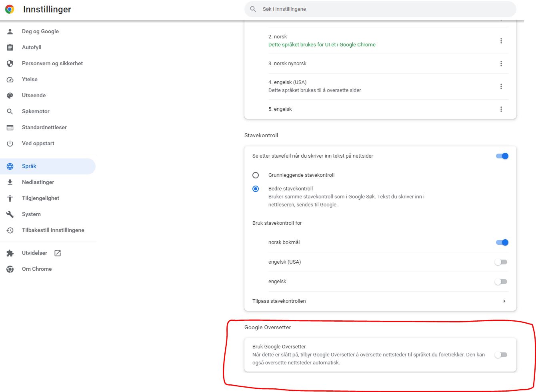Select Grunnleggende stavekontroll radio button
Viewport: 536px width, 392px height.
coord(256,175)
